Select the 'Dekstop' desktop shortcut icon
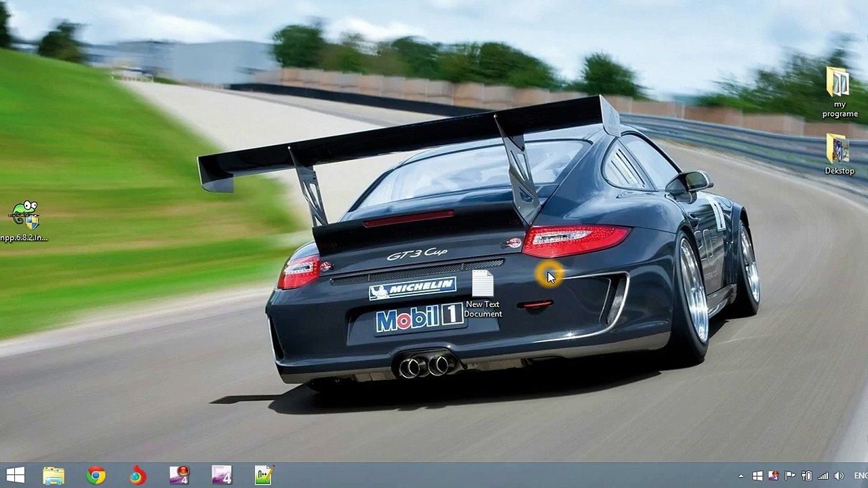The width and height of the screenshot is (868, 488). [x=839, y=148]
